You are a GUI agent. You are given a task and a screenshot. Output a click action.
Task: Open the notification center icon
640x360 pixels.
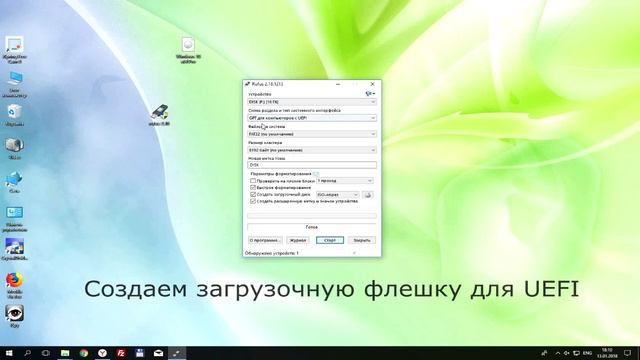627,353
